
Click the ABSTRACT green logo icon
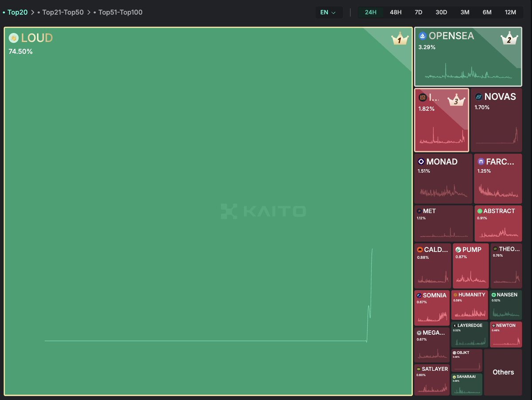[480, 211]
